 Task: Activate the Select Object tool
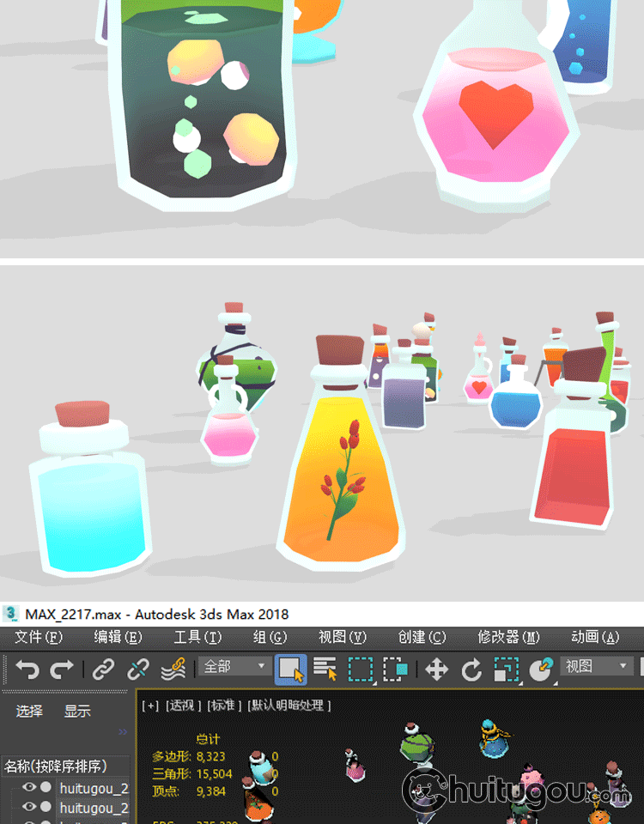290,669
